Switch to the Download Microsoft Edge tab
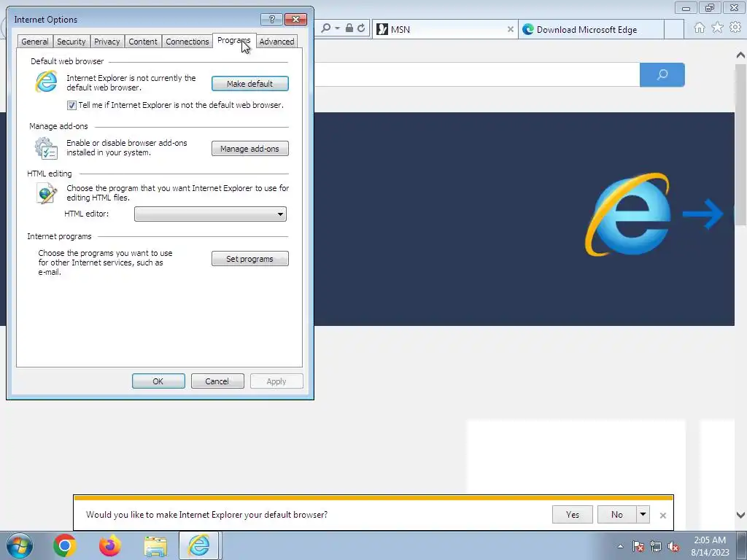The height and width of the screenshot is (560, 747). click(591, 29)
